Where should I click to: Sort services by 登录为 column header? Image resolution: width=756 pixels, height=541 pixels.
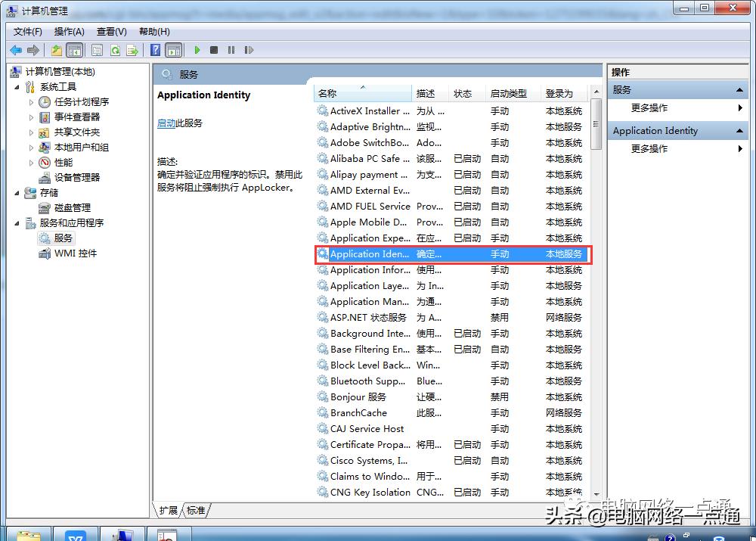pyautogui.click(x=565, y=93)
